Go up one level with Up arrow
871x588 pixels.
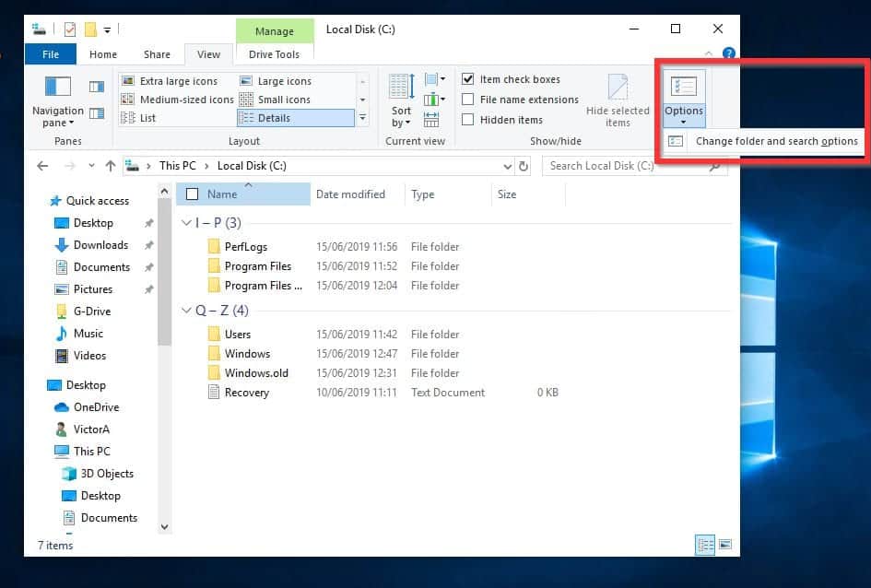[x=111, y=166]
